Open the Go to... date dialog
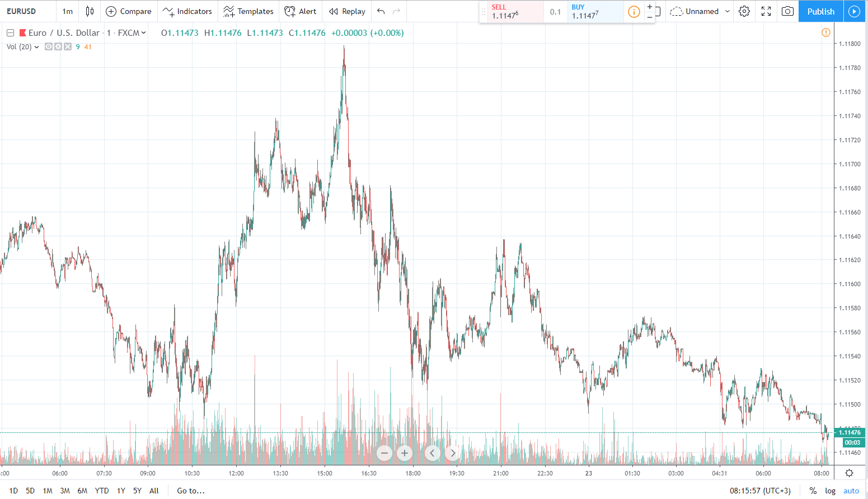The height and width of the screenshot is (499, 868). (x=191, y=491)
